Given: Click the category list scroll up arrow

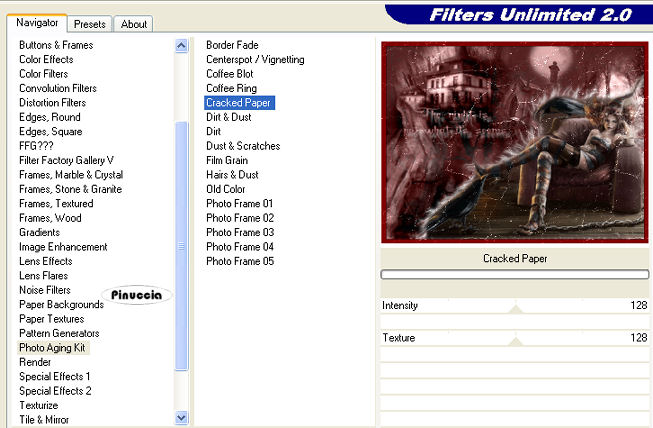Looking at the screenshot, I should tap(181, 45).
